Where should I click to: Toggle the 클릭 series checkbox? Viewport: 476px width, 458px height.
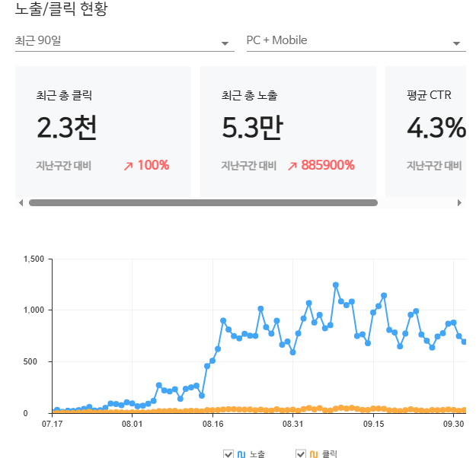pos(300,454)
